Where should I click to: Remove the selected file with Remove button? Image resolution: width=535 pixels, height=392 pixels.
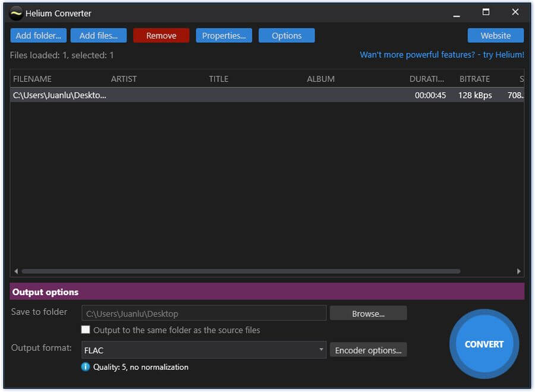(x=161, y=36)
